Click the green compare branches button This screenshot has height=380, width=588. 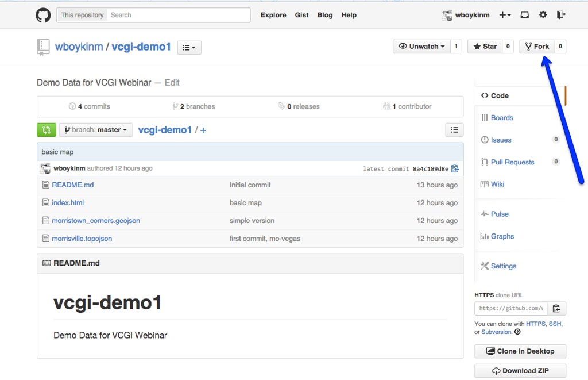click(x=47, y=130)
